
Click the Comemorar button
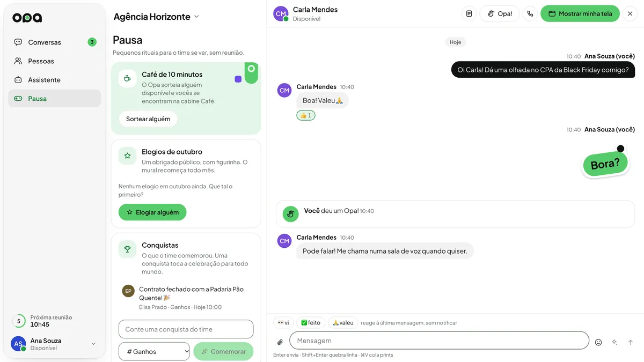click(x=223, y=352)
